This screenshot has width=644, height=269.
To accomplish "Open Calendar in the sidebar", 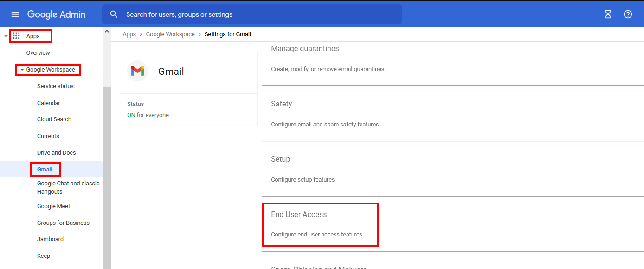I will (x=49, y=103).
